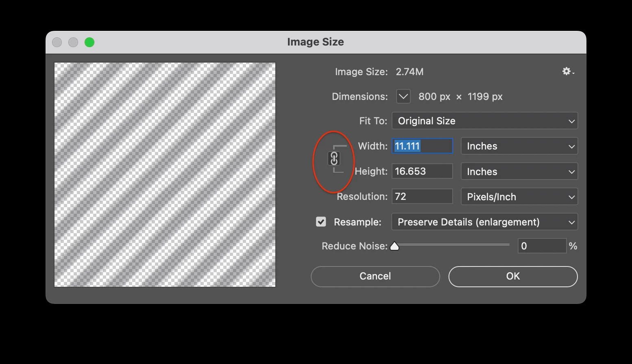The width and height of the screenshot is (632, 364).
Task: Open the Height units Inches dropdown
Action: [519, 171]
